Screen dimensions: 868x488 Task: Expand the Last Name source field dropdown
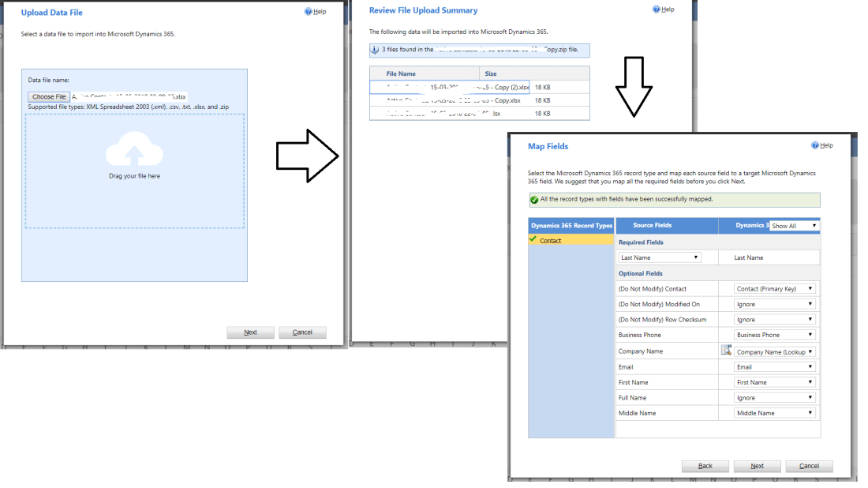click(x=660, y=257)
